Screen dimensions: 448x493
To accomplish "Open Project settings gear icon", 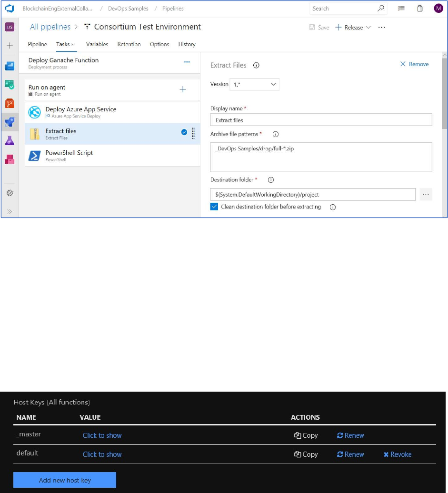I will coord(10,193).
